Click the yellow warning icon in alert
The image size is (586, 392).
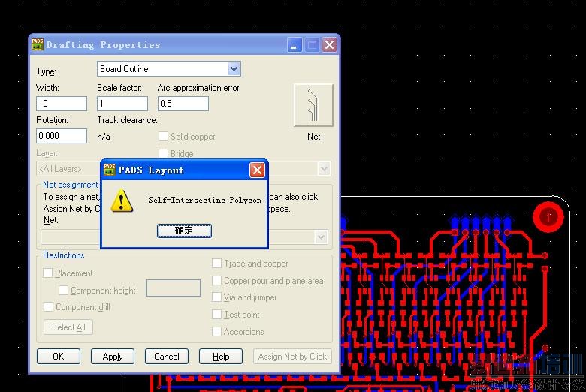tap(122, 201)
